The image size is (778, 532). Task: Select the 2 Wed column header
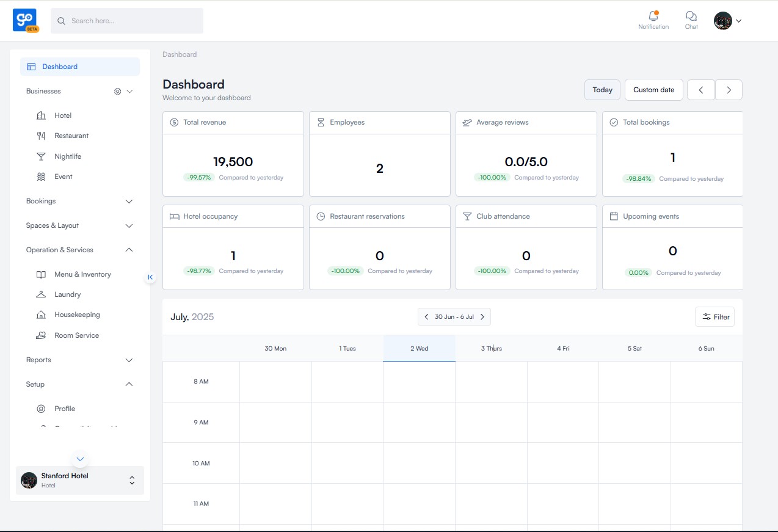pyautogui.click(x=419, y=348)
